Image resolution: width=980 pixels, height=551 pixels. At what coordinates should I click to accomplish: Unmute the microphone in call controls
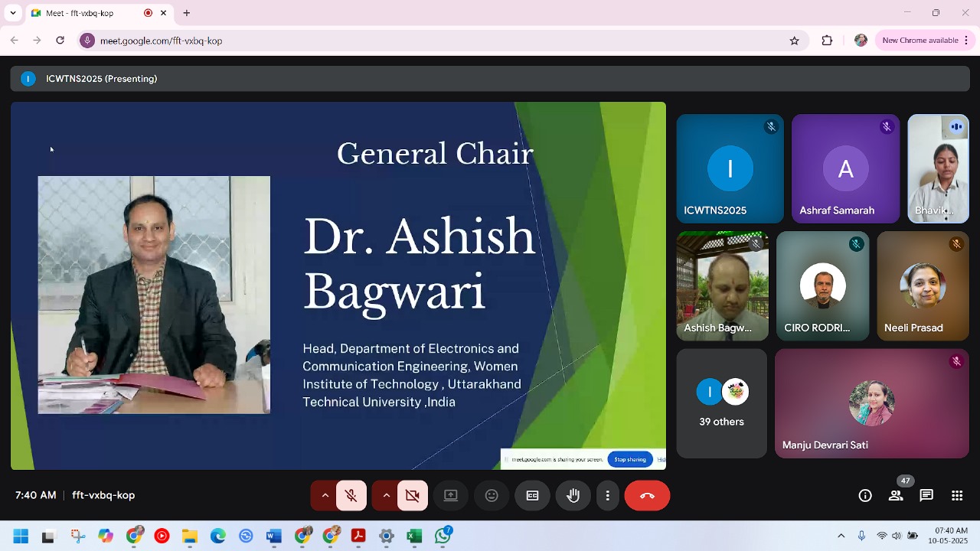351,496
